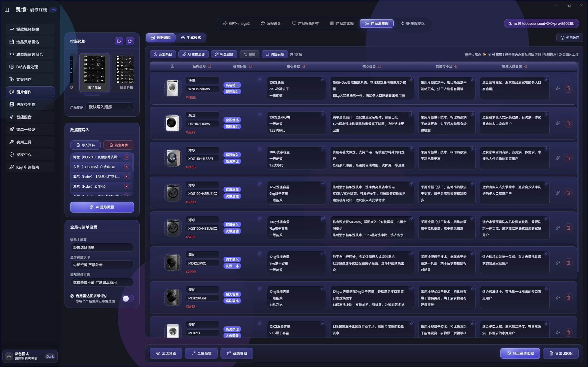The width and height of the screenshot is (588, 367).
Task: Click the 博世 washing machine product image
Action: coord(173,88)
